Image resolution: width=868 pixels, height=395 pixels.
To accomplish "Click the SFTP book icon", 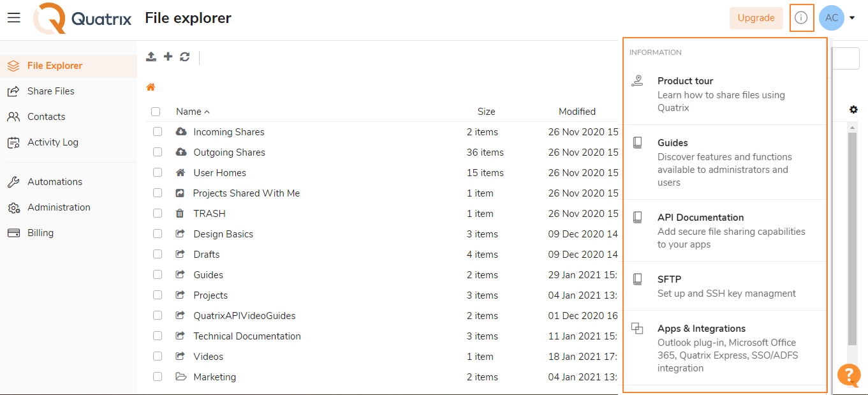I will [x=637, y=279].
